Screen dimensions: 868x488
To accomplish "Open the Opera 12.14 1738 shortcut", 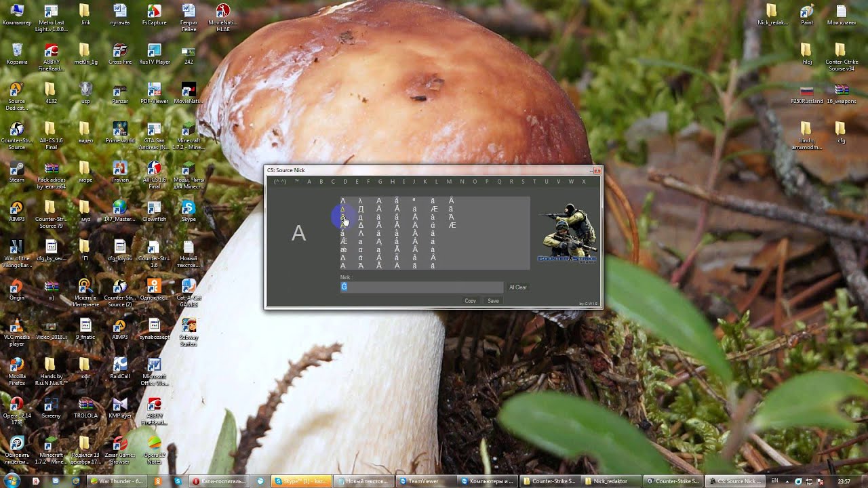I will (17, 411).
